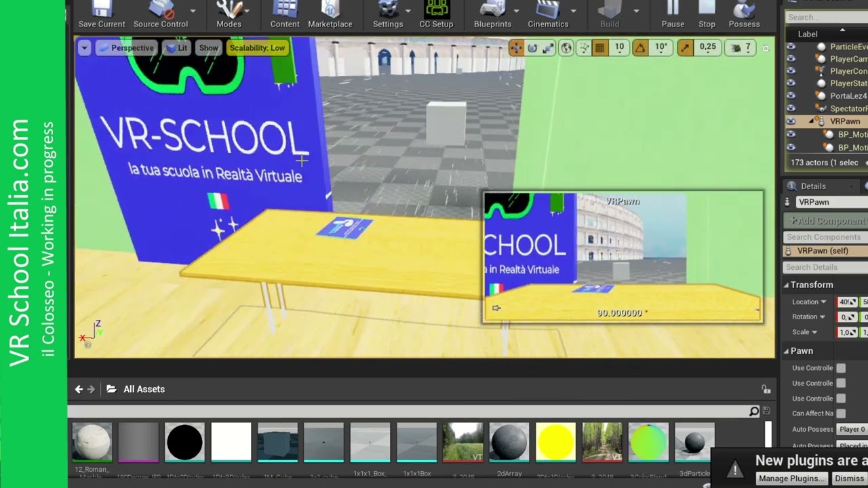The width and height of the screenshot is (868, 488).
Task: Click the Scalability: Low warning button
Action: click(257, 48)
